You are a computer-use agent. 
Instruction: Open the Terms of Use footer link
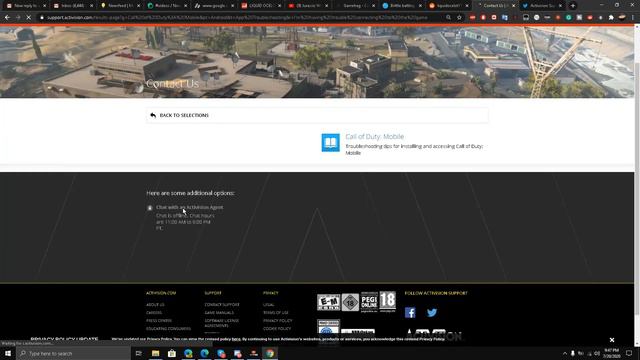point(276,313)
